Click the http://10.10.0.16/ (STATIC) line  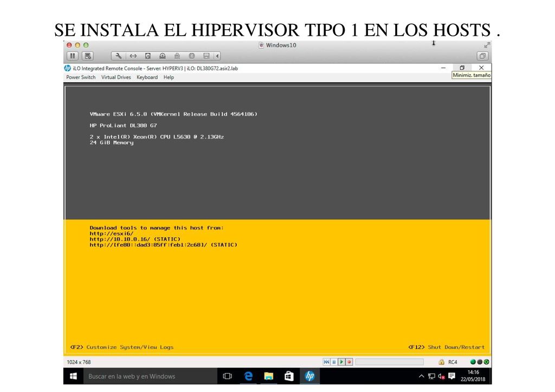pyautogui.click(x=135, y=239)
